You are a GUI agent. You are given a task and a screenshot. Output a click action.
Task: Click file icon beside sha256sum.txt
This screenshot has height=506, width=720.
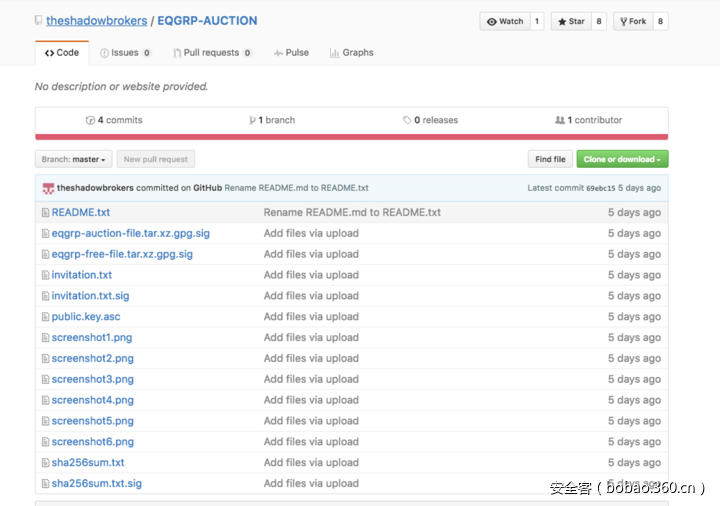coord(45,463)
